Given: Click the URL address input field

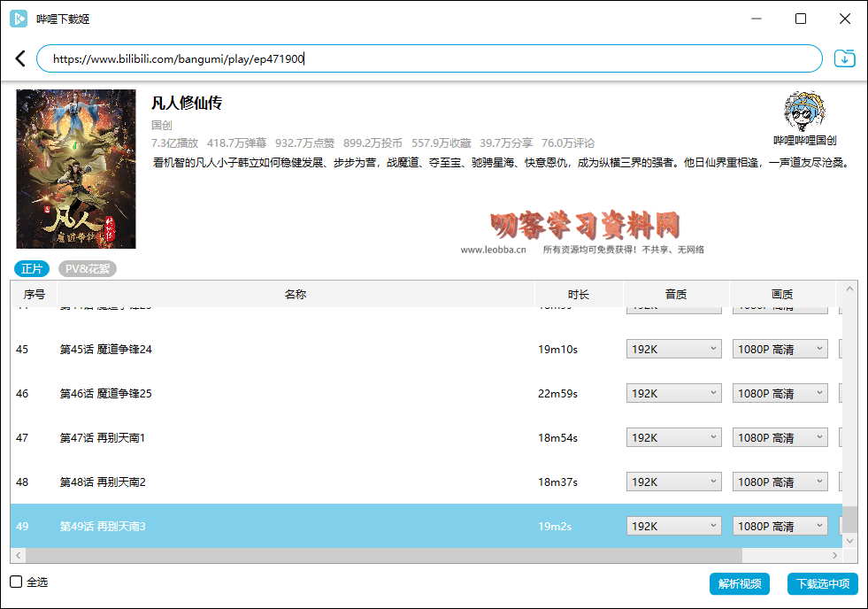Looking at the screenshot, I should [x=429, y=59].
